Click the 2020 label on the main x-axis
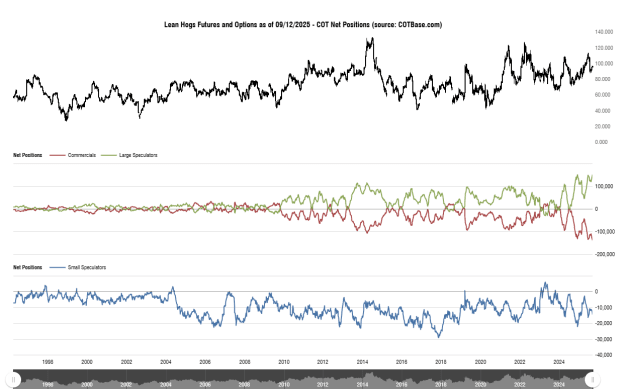This screenshot has height=389, width=625. pos(480,362)
